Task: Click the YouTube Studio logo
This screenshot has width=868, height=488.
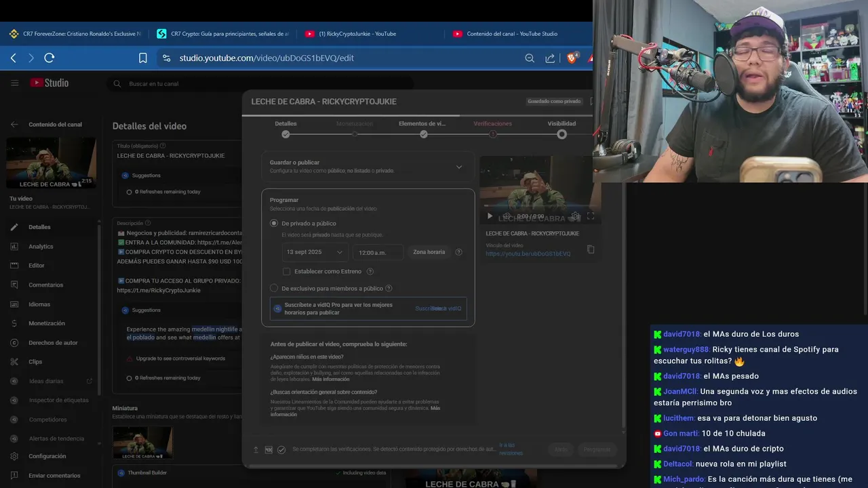Action: pos(49,83)
